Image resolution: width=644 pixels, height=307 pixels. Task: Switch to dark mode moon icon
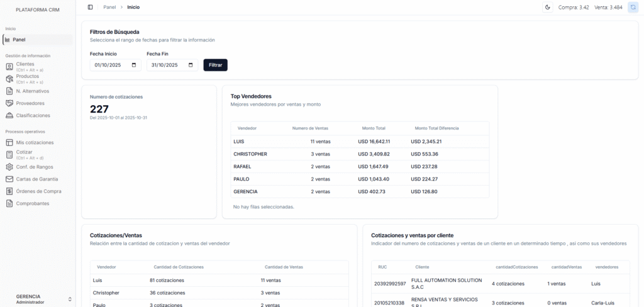pyautogui.click(x=547, y=7)
